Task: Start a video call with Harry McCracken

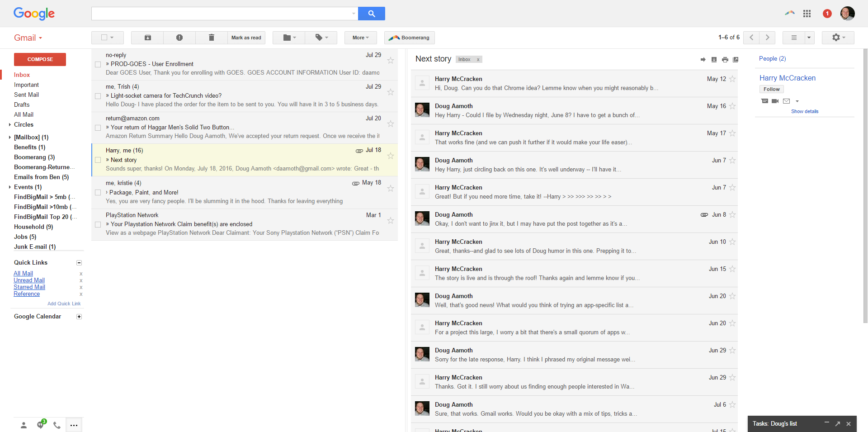Action: pos(776,101)
